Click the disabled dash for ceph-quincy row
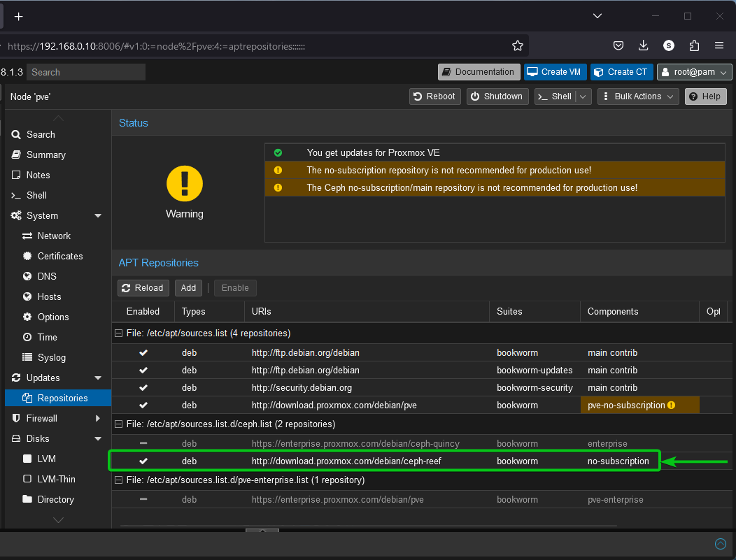 point(143,443)
